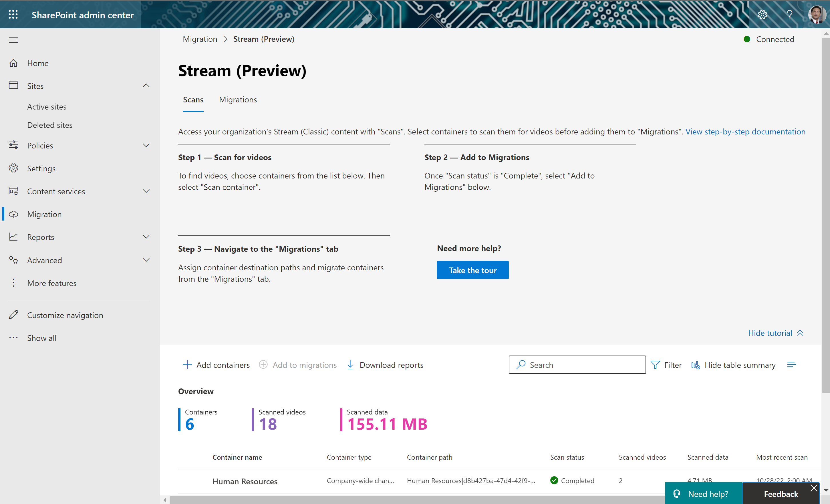Open the Microsoft 365 app launcher waffle

[x=13, y=15]
